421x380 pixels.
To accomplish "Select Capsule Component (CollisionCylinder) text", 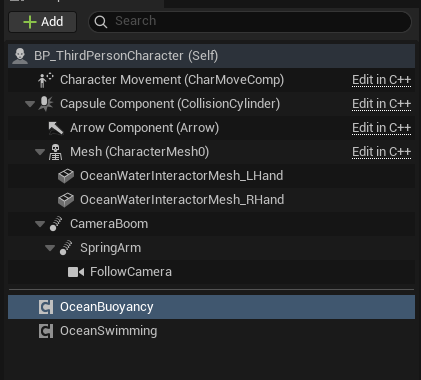I will [x=170, y=104].
